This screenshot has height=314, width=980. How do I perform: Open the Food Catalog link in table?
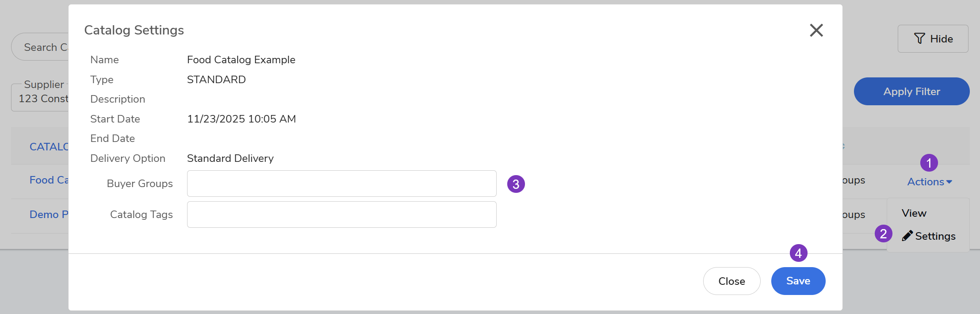point(49,180)
